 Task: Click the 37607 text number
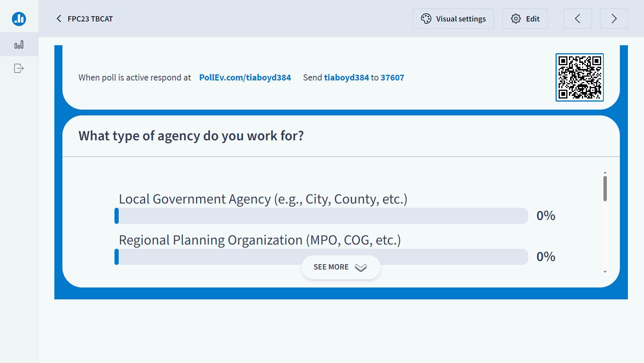392,77
